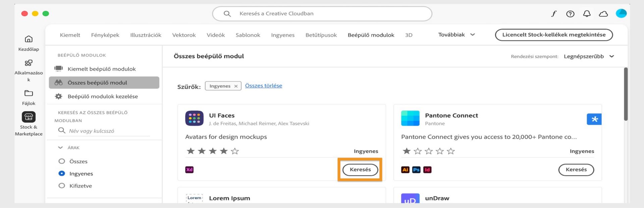The width and height of the screenshot is (644, 208).
Task: Switch to the Betűtípusok tab
Action: [321, 35]
